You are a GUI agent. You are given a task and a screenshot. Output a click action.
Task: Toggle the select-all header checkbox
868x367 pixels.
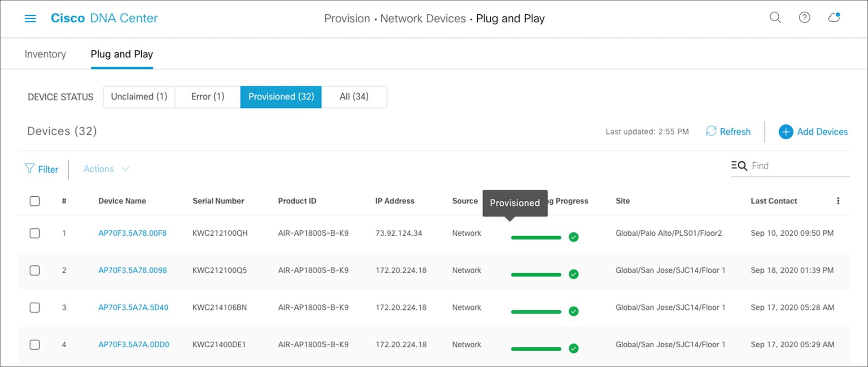click(35, 201)
